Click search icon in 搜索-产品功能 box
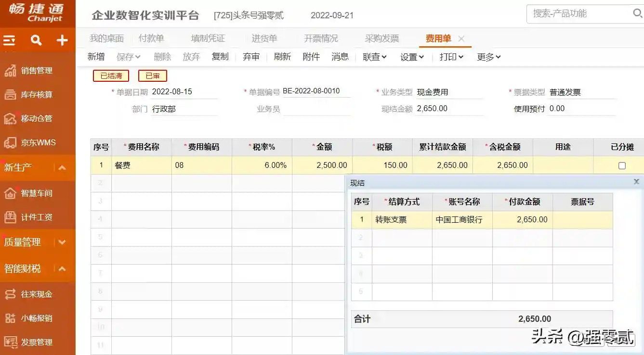The image size is (644, 355). 637,13
